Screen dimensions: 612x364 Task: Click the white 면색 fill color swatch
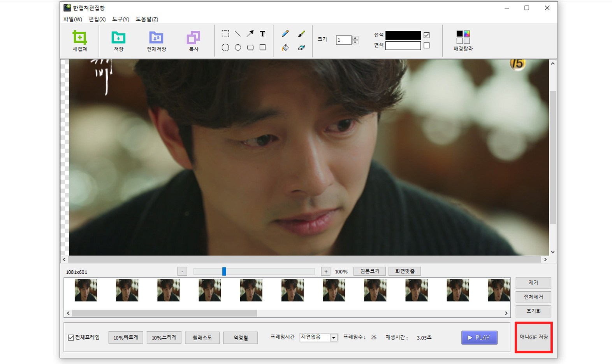[x=403, y=45]
